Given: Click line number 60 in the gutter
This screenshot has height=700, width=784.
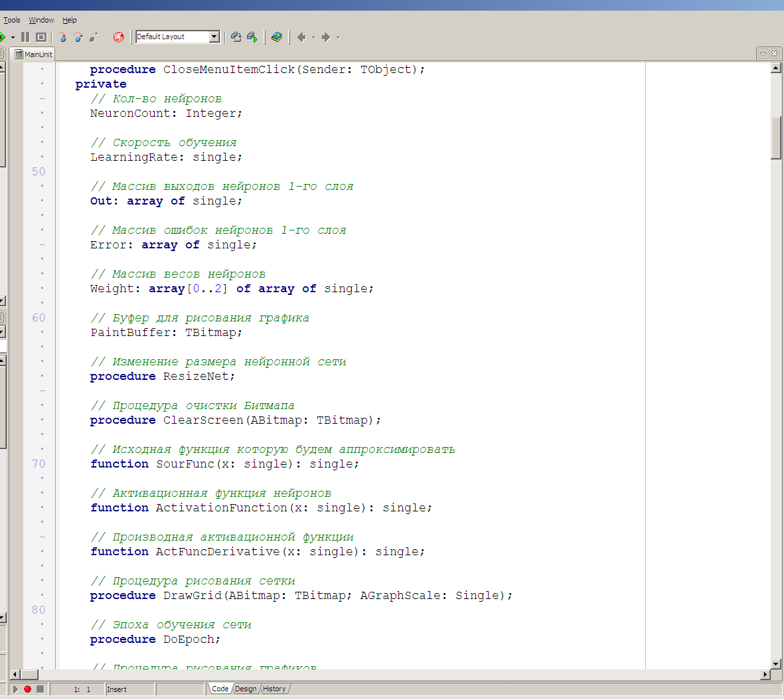Looking at the screenshot, I should pyautogui.click(x=39, y=317).
